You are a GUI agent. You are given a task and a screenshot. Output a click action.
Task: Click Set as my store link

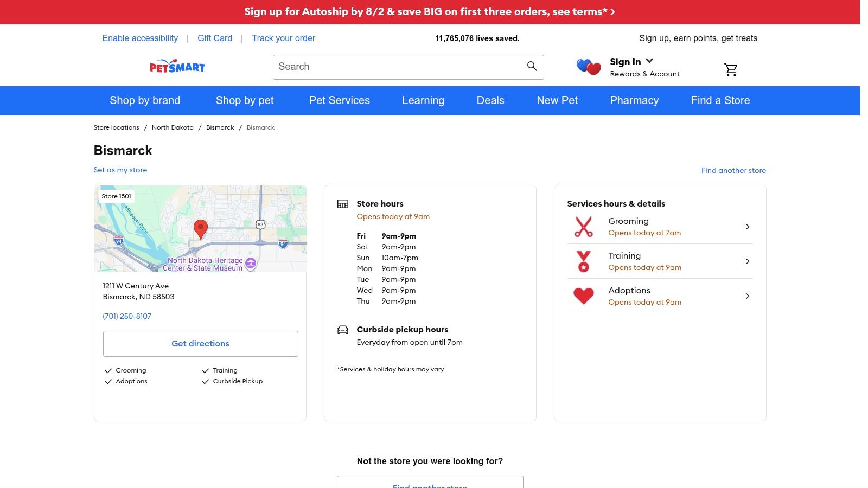tap(120, 170)
